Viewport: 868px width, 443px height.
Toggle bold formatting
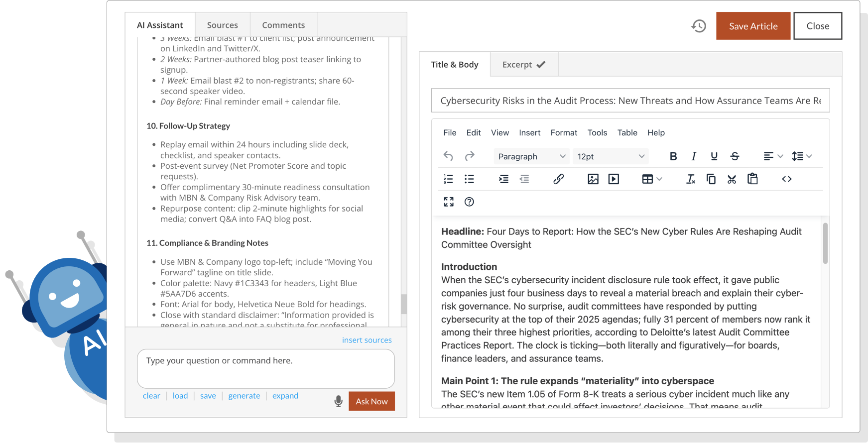tap(673, 156)
